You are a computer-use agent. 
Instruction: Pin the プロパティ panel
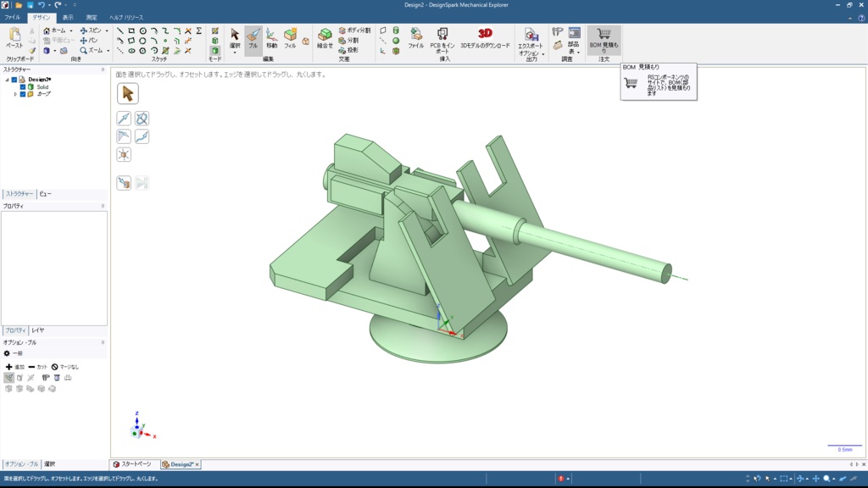tap(103, 206)
